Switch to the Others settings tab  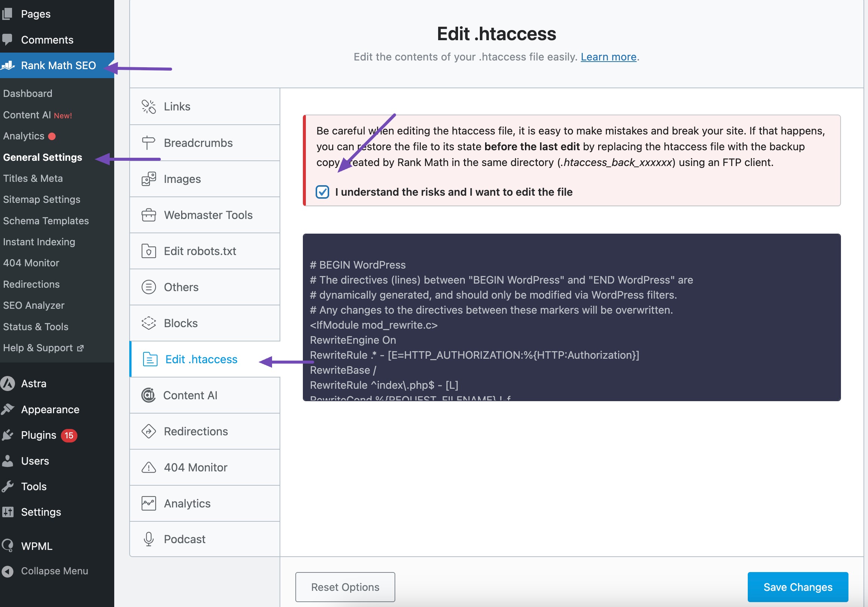(204, 287)
